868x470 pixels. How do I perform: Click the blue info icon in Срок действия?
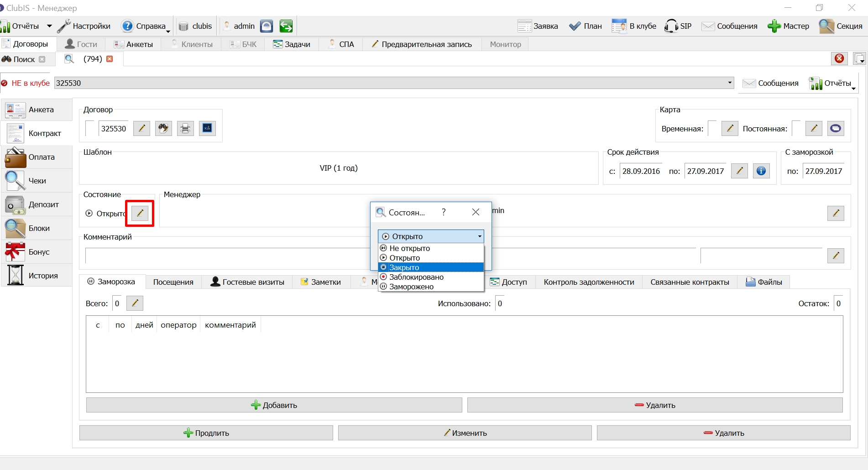tap(761, 171)
